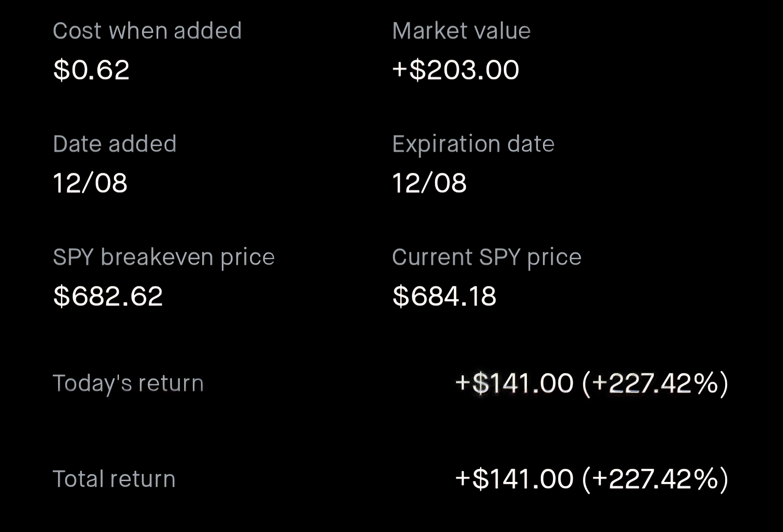
Task: Click the word SPY in breakeven price label
Action: point(73,257)
